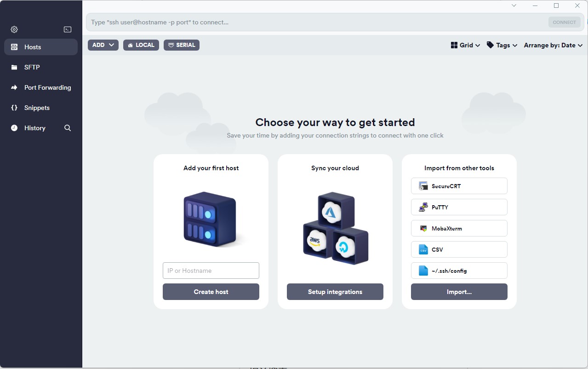This screenshot has width=588, height=369.
Task: Choose ~/.ssh/config import option
Action: tap(459, 271)
